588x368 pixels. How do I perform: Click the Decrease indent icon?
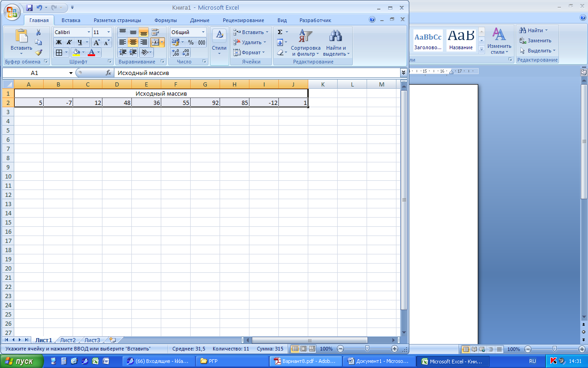click(123, 52)
